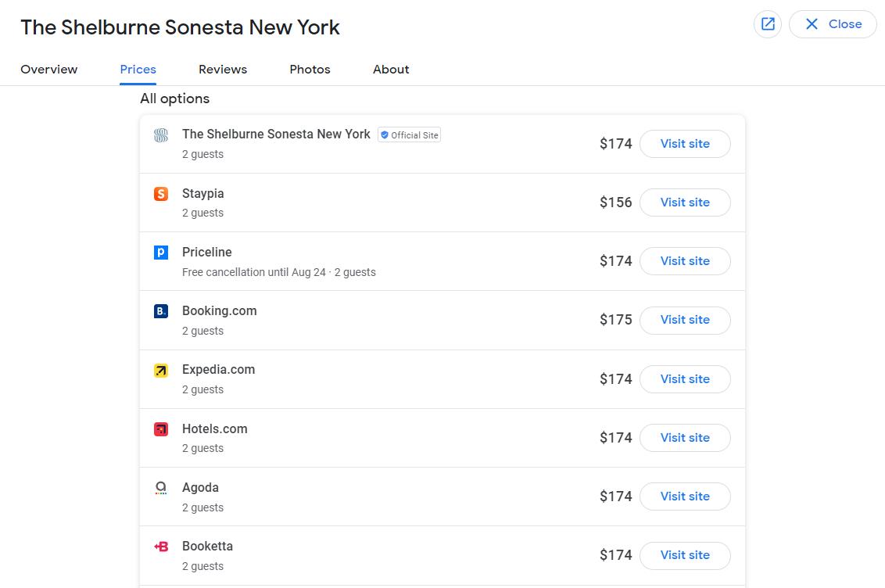Select the Staypia orange logo icon

click(160, 193)
